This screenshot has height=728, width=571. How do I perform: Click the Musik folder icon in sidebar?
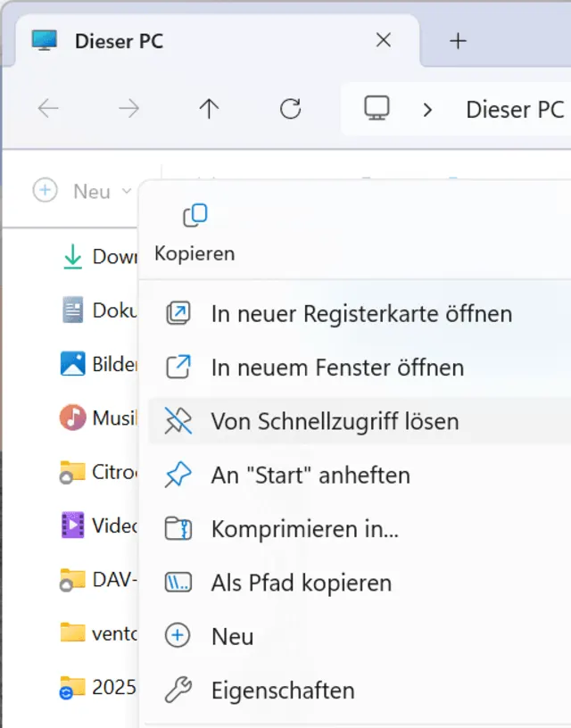[x=72, y=418]
